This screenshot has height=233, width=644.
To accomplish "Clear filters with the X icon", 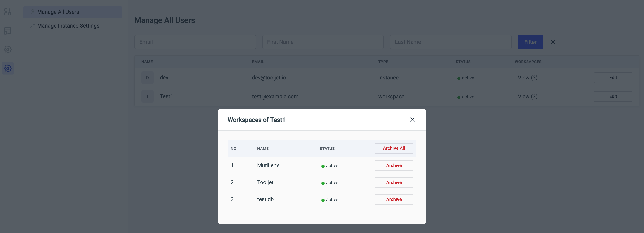I will (x=553, y=42).
